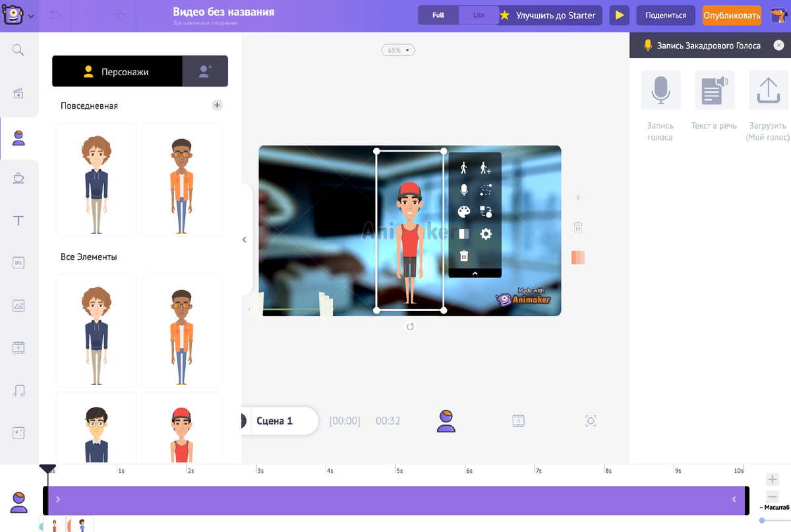Close the Запись Закадрового Голоса panel
The image size is (791, 532).
tap(778, 45)
